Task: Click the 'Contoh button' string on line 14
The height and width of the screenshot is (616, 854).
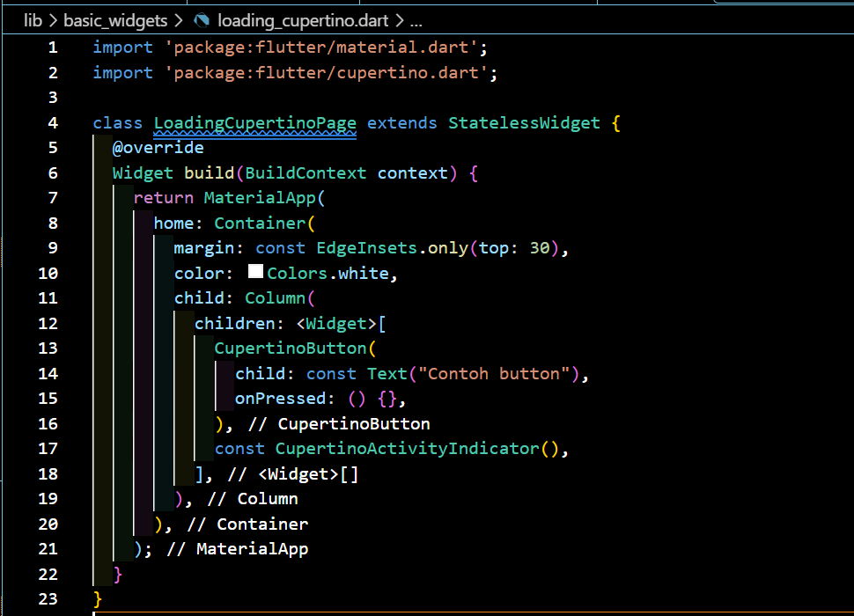Action: [497, 373]
